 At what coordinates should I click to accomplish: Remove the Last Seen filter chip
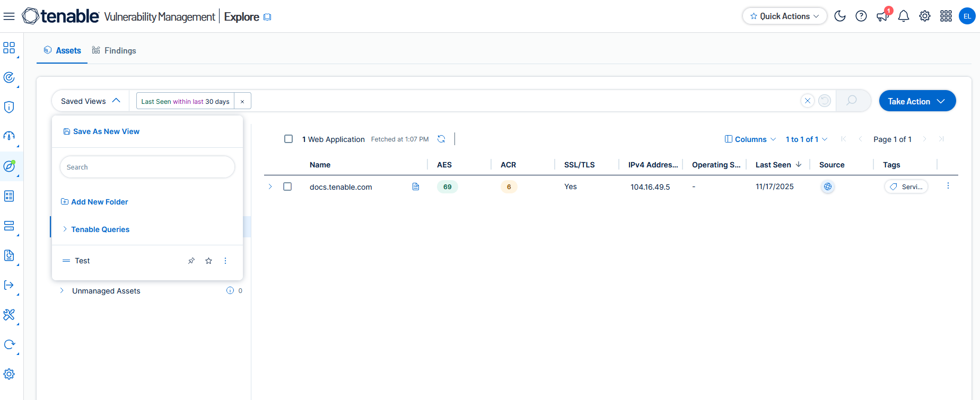(x=242, y=101)
